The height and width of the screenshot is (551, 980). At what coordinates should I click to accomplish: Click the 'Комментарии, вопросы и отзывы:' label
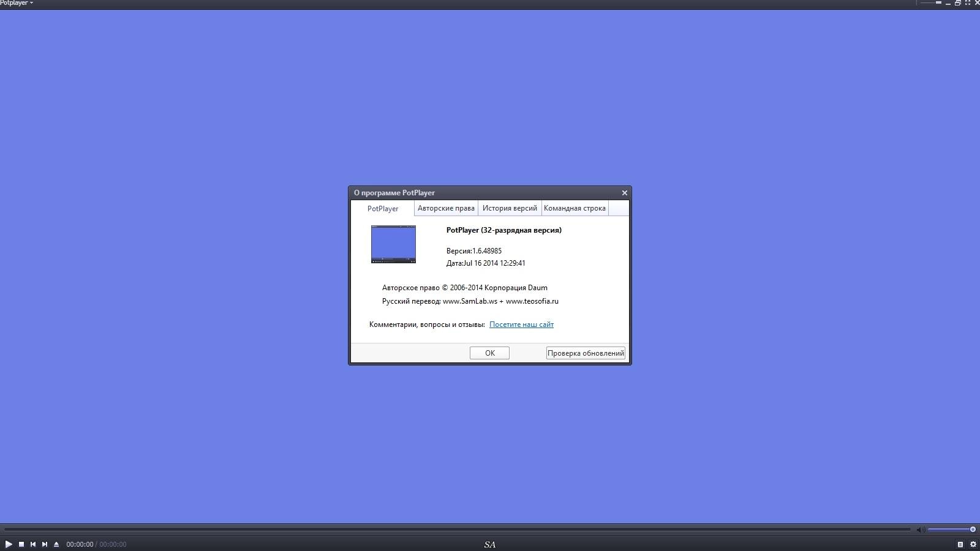point(427,324)
